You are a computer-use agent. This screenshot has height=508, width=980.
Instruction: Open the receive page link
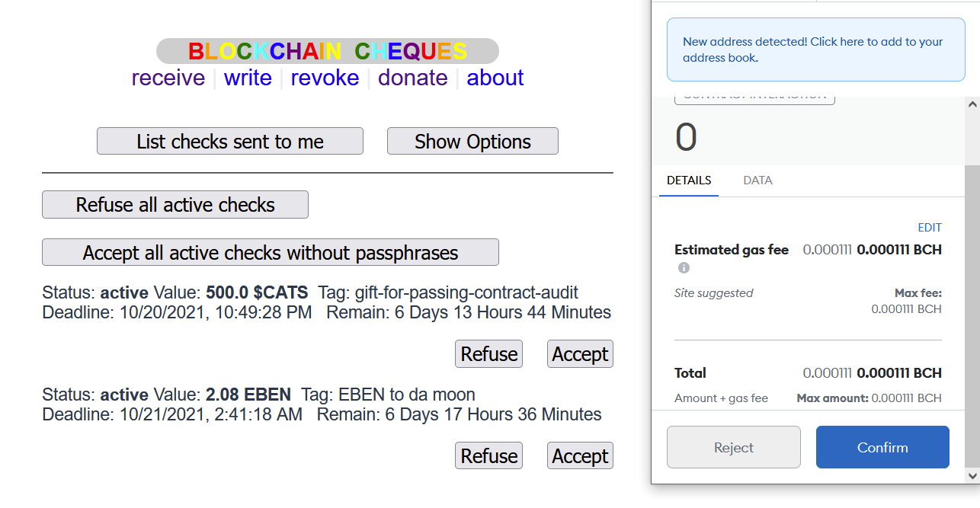tap(168, 78)
